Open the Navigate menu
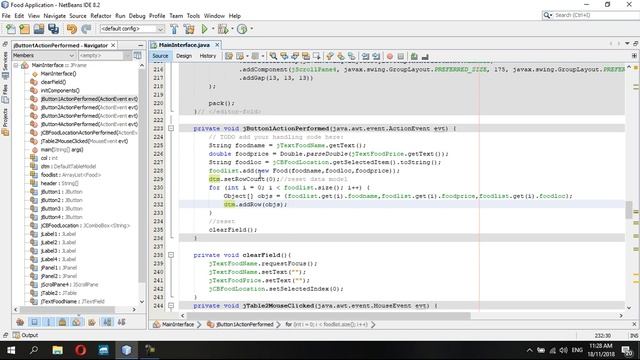 click(55, 16)
